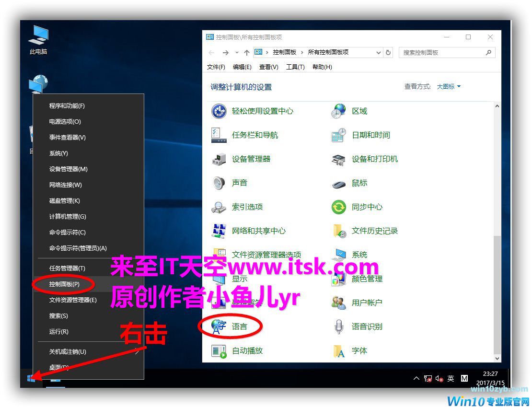
Task: Select 运行(R) in context menu
Action: coord(88,332)
